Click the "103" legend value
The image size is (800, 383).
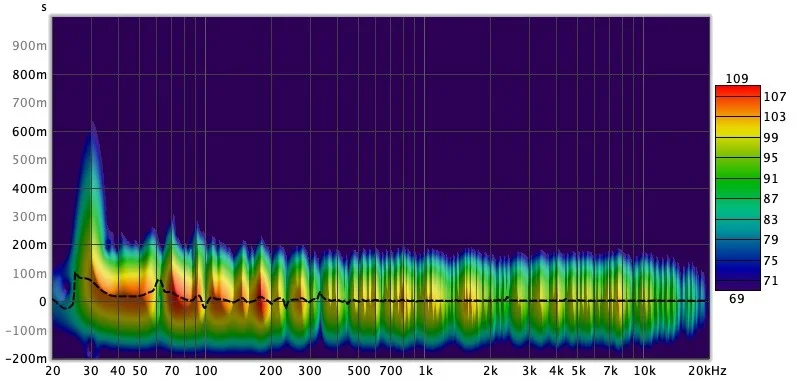(775, 117)
